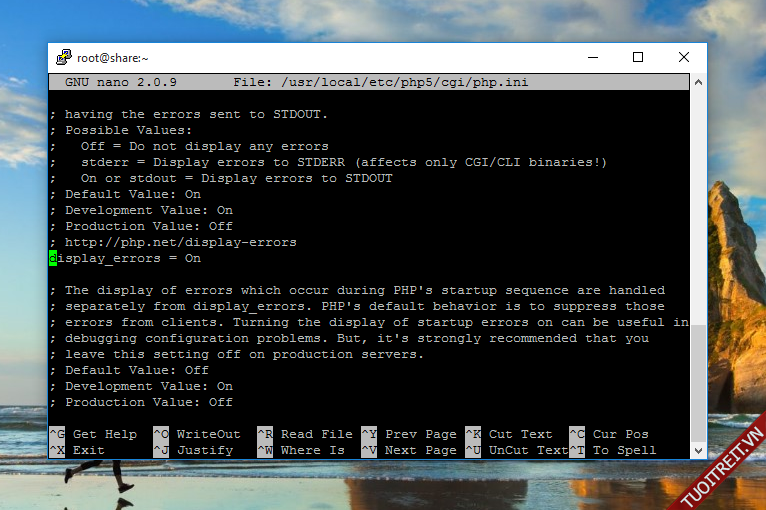Image resolution: width=766 pixels, height=510 pixels.
Task: Select the ^C Cur Pos shortcut
Action: tap(609, 434)
